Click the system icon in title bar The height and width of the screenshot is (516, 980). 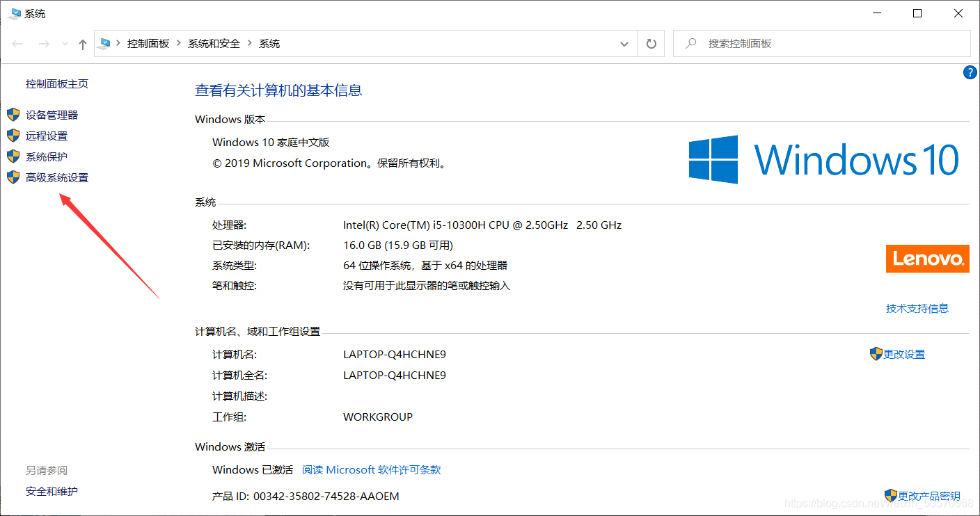tap(14, 13)
